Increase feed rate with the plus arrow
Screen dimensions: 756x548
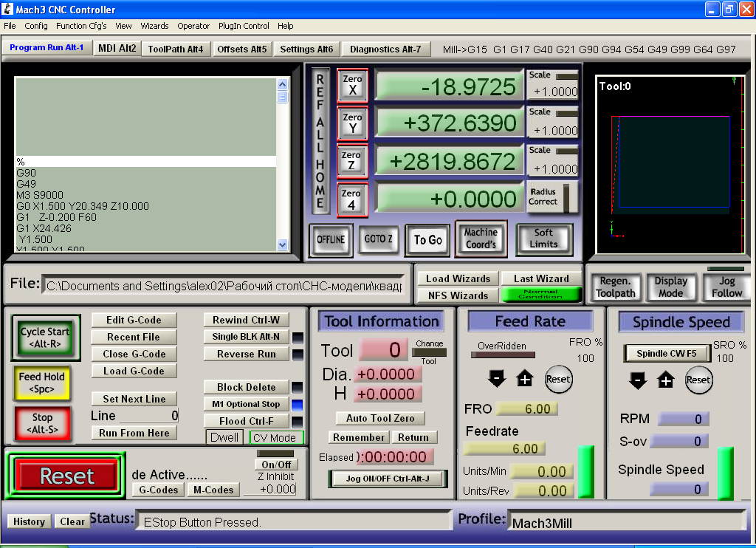(x=524, y=380)
